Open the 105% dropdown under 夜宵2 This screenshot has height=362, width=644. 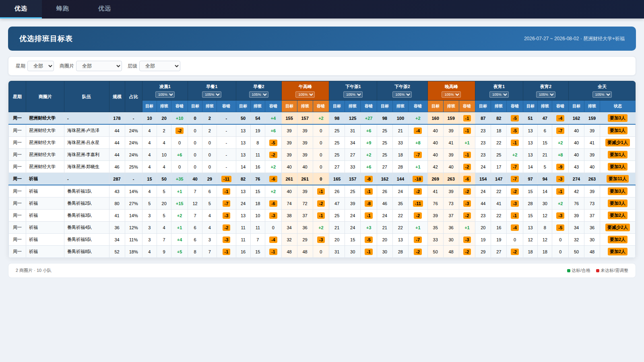[546, 95]
